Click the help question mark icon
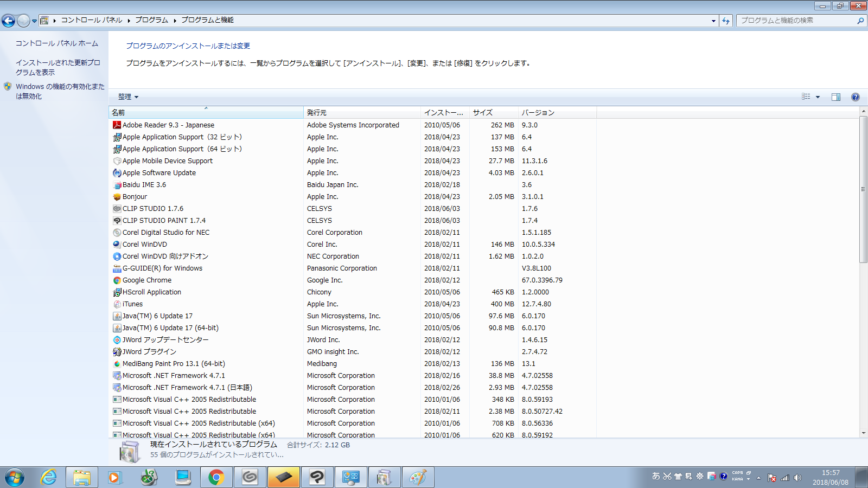 click(x=856, y=97)
